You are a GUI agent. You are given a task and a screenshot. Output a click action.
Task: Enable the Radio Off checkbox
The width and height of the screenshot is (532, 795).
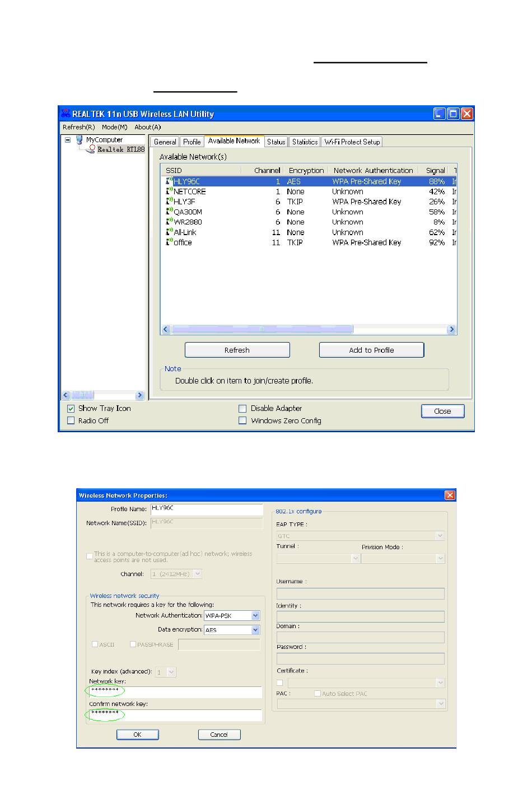click(71, 420)
